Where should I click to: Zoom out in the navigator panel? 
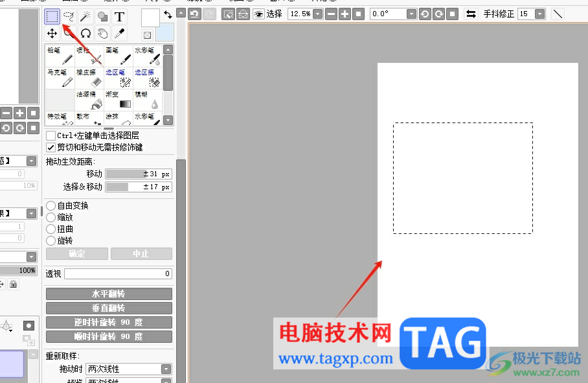pos(6,113)
